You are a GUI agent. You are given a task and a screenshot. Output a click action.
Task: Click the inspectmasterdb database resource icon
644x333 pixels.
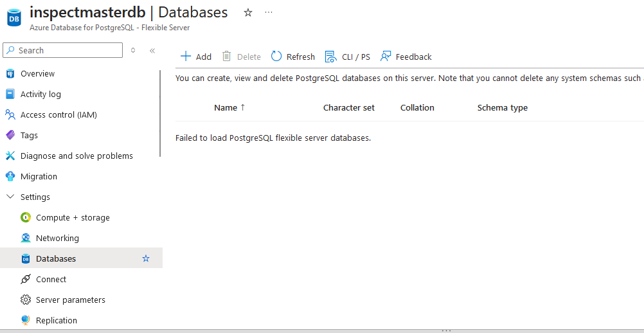coord(14,17)
